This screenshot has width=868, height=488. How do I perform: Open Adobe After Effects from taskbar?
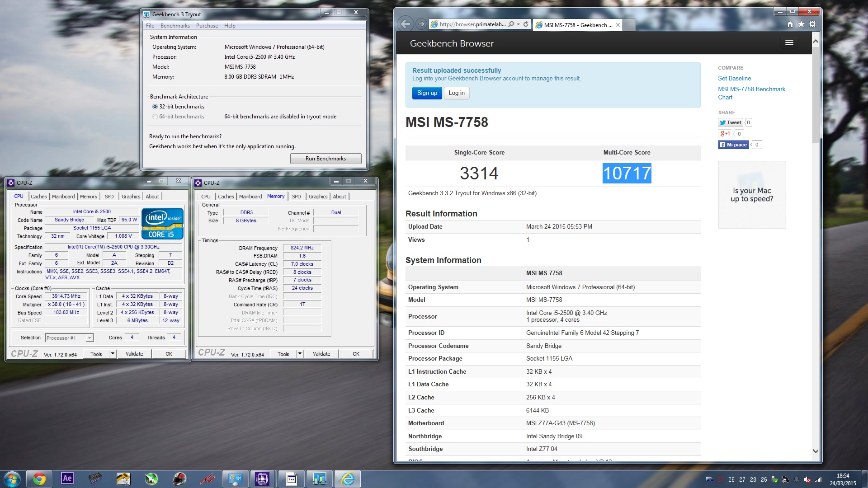pos(67,479)
